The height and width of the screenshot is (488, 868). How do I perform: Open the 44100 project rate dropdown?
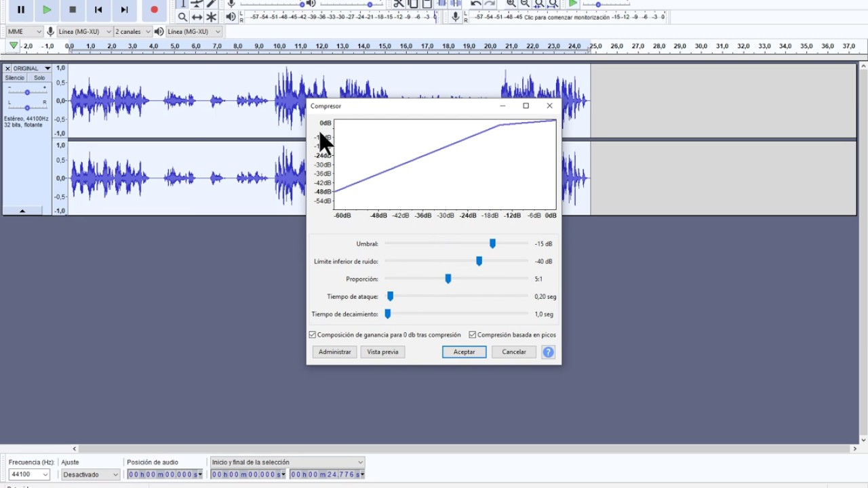click(29, 474)
